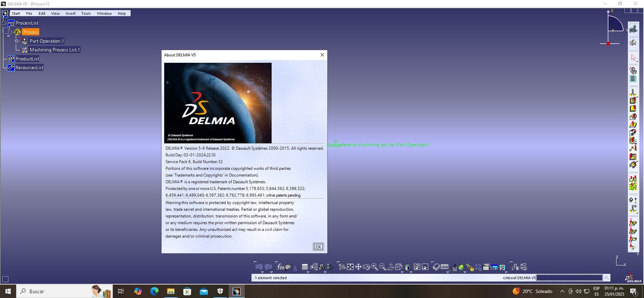Activate the Fly Mode airplane icon
This screenshot has width=644, height=298.
(x=342, y=267)
